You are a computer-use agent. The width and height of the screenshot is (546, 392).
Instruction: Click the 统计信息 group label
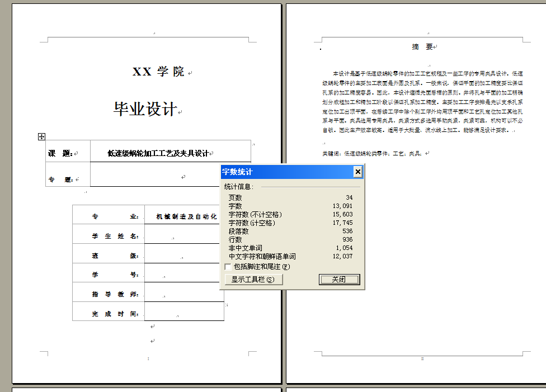239,187
